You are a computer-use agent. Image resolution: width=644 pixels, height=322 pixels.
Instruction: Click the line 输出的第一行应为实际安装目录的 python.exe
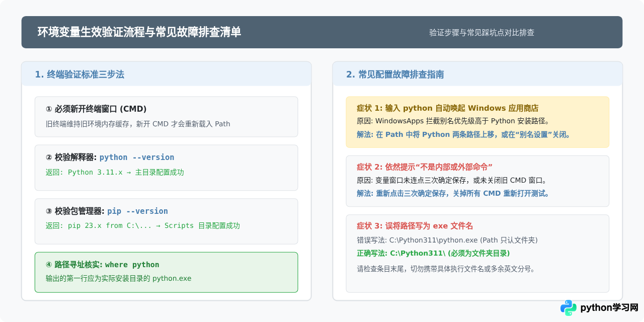click(119, 278)
